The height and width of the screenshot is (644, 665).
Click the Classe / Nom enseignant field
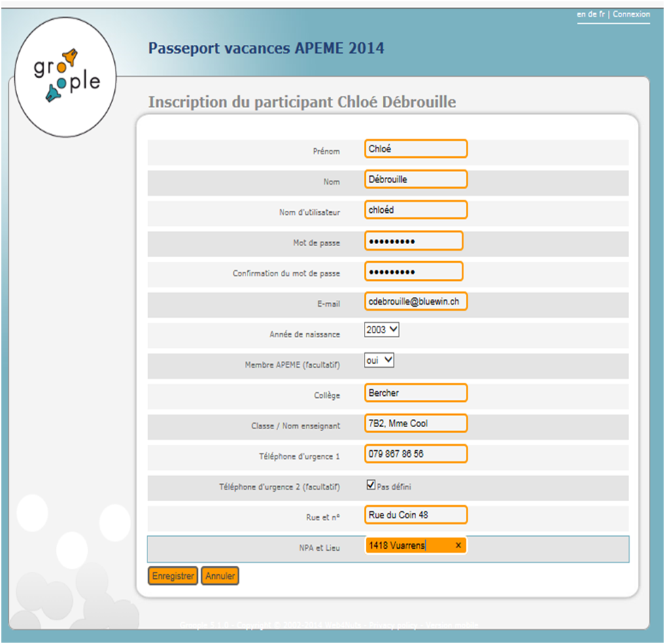coord(415,424)
